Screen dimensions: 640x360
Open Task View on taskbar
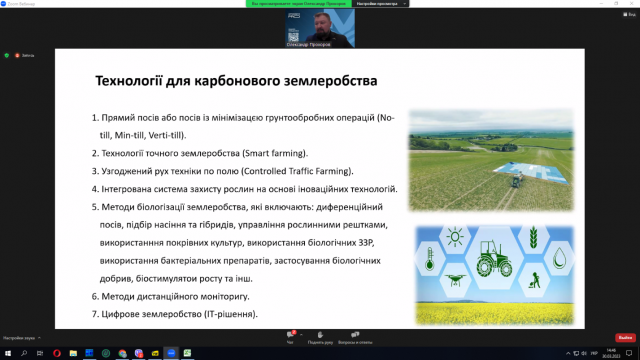[40, 353]
